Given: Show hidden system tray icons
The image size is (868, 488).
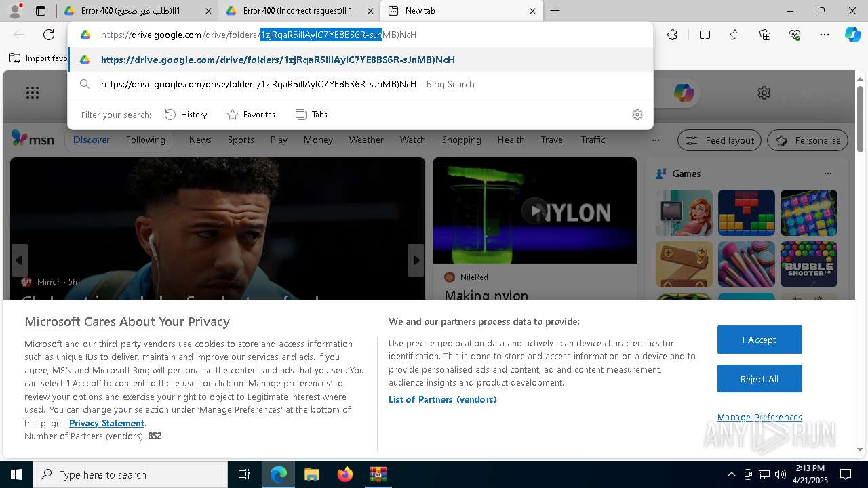Looking at the screenshot, I should click(731, 474).
